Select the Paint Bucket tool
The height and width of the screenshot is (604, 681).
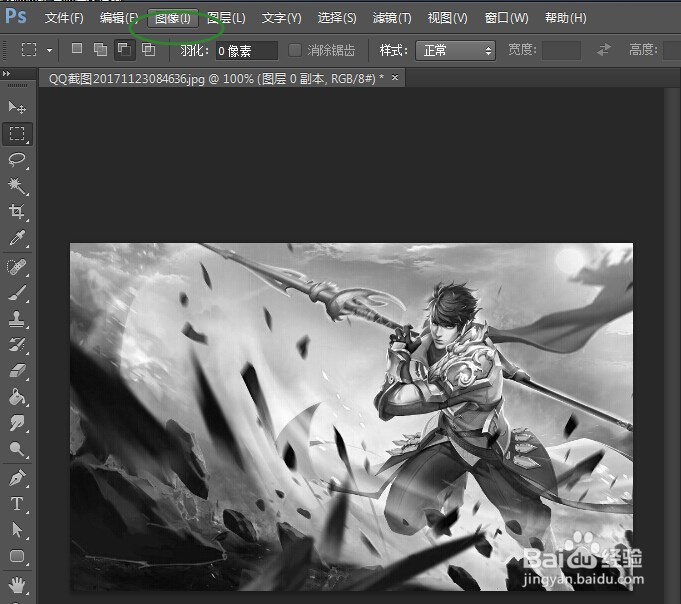[17, 397]
